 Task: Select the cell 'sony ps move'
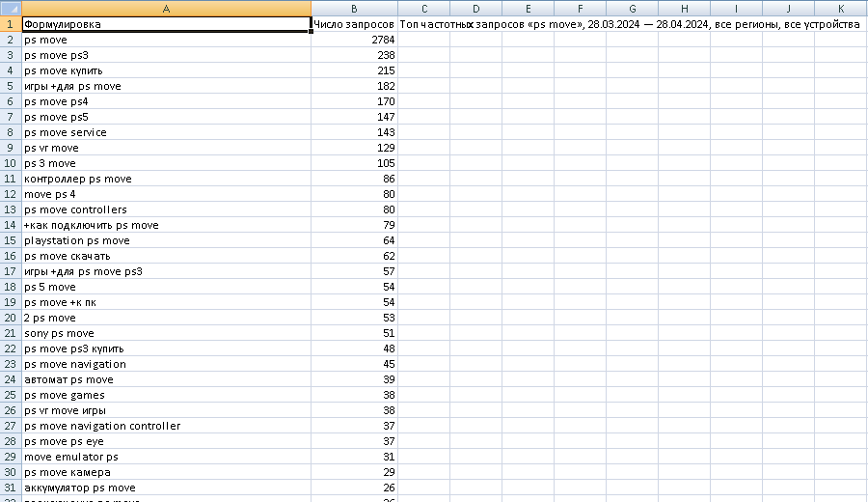(166, 333)
